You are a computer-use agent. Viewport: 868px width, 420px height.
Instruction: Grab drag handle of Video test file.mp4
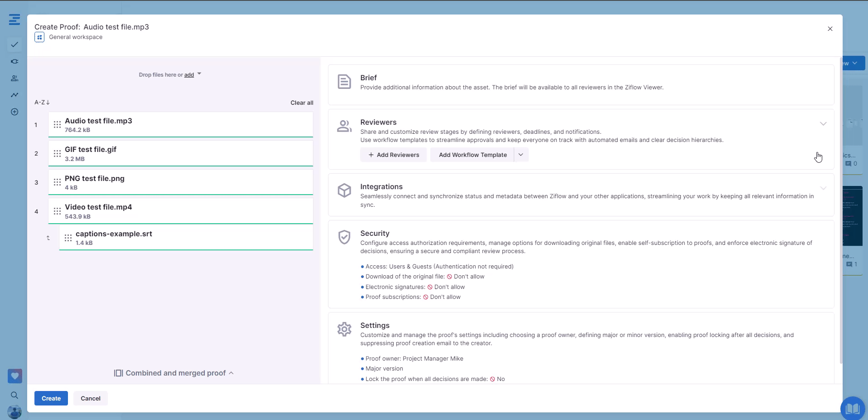pyautogui.click(x=57, y=211)
